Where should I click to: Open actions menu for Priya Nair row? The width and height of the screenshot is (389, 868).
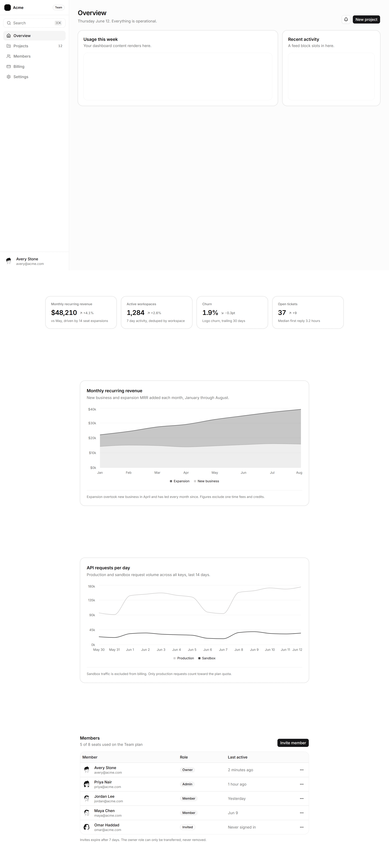(301, 784)
